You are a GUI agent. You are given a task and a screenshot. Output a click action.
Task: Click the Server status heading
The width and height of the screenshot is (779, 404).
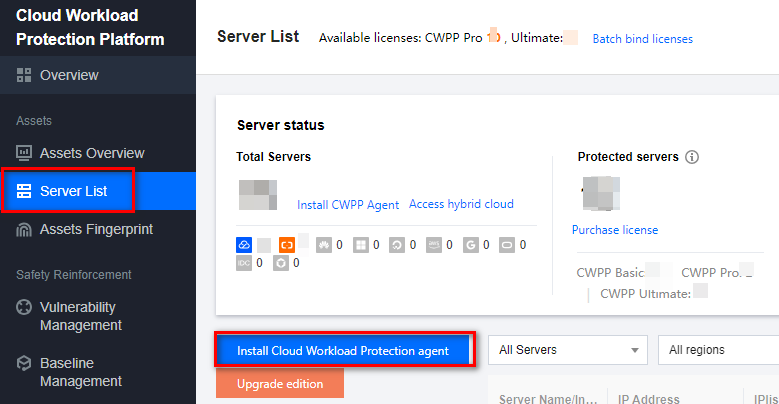(x=280, y=125)
